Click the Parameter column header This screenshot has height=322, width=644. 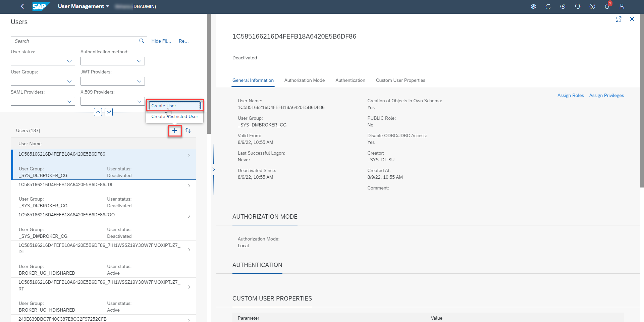click(x=249, y=318)
